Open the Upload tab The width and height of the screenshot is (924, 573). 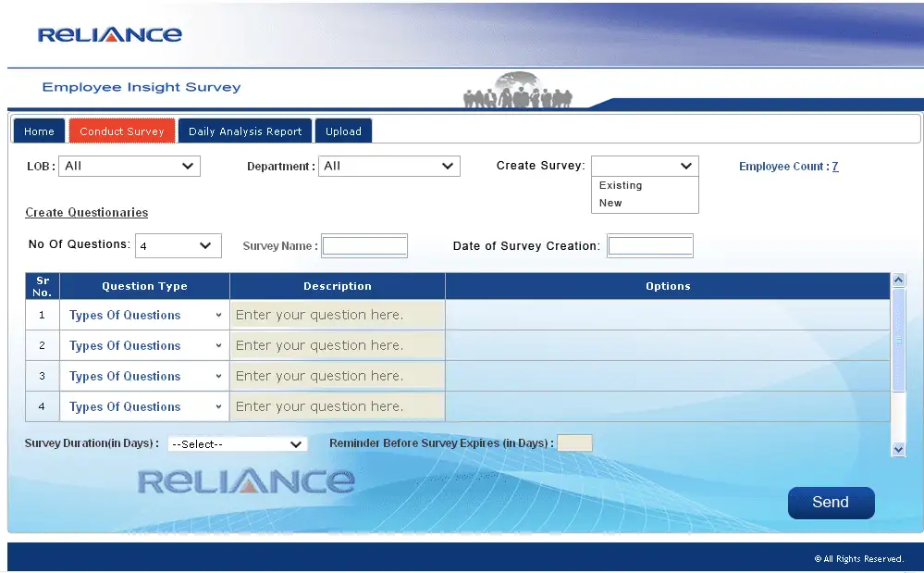343,131
